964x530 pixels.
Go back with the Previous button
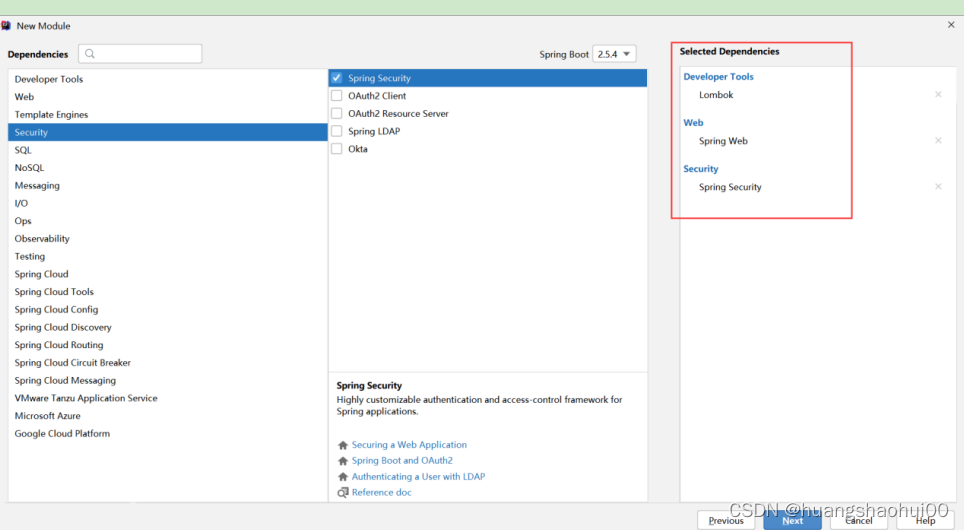726,521
